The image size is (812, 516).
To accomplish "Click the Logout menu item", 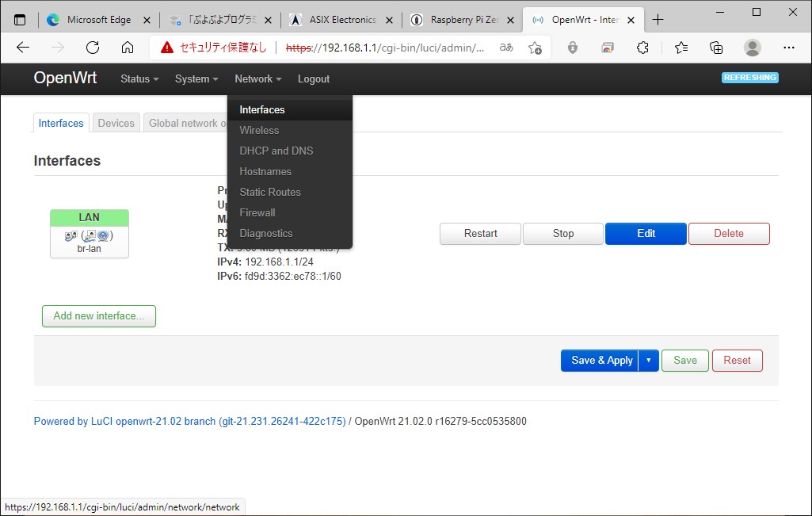I will pyautogui.click(x=313, y=78).
